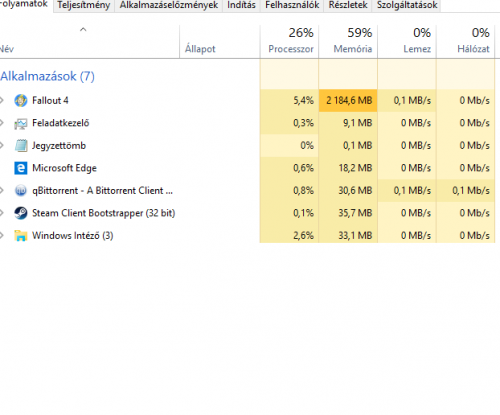500x415 pixels.
Task: Click the Fallout 4 Vault Boy icon
Action: pos(21,100)
